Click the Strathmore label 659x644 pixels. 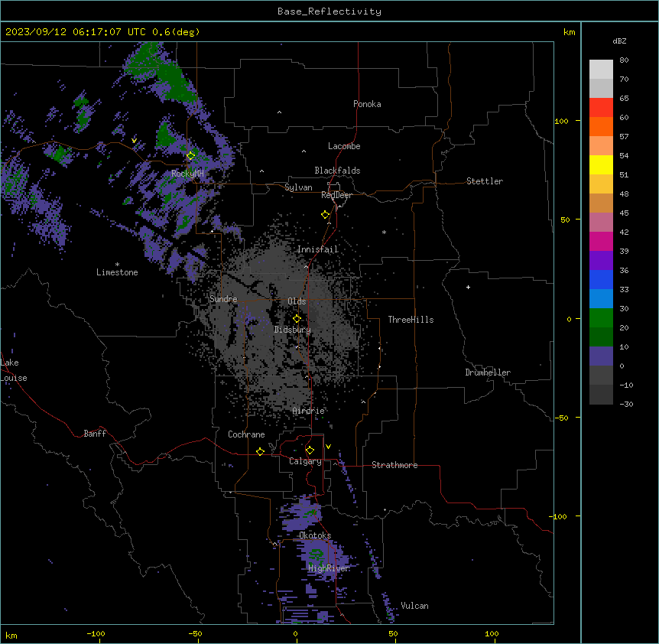[x=394, y=465]
